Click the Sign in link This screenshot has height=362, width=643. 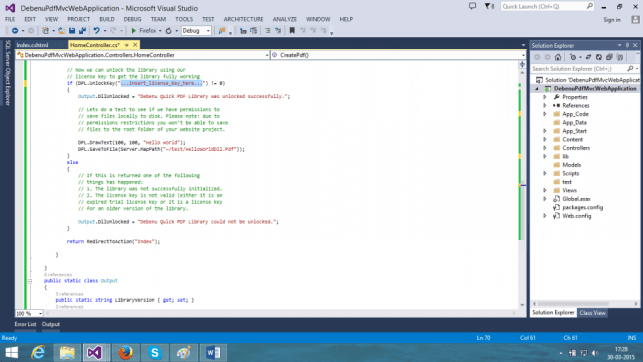612,20
